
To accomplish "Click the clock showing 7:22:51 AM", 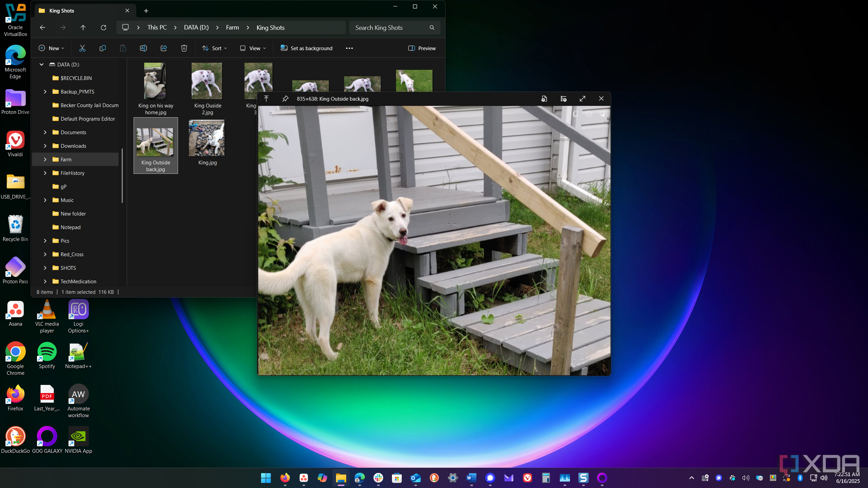I will pos(847,474).
